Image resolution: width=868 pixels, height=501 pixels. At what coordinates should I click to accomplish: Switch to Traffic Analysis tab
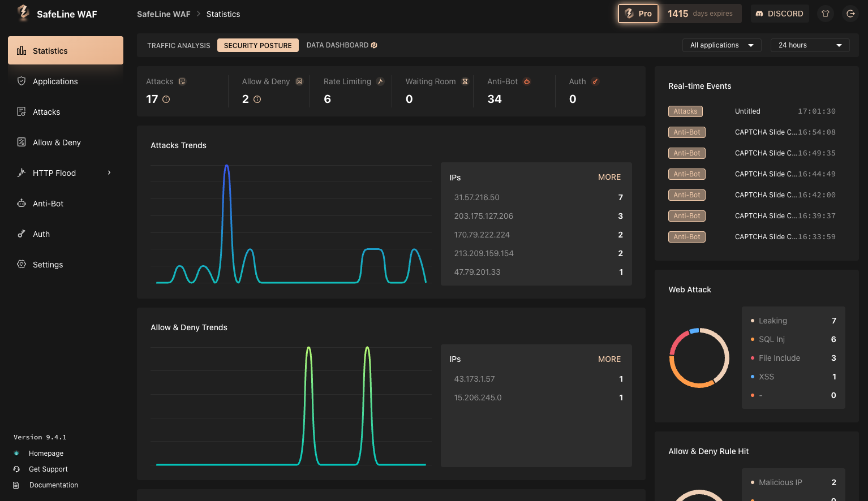tap(179, 45)
